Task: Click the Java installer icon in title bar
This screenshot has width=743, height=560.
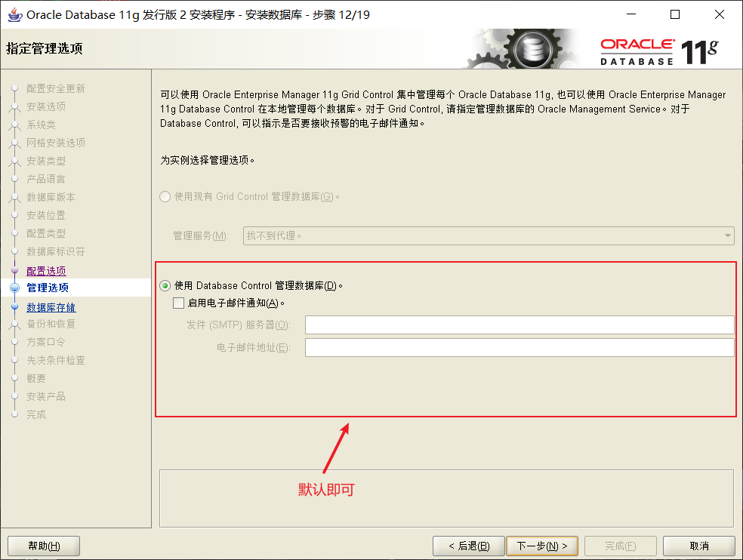Action: point(14,14)
